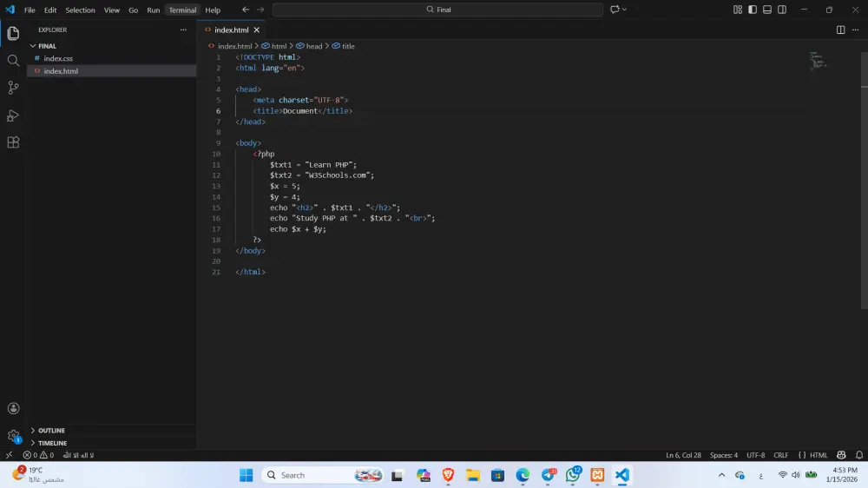
Task: Click the remote window indicator in status bar
Action: (9, 455)
